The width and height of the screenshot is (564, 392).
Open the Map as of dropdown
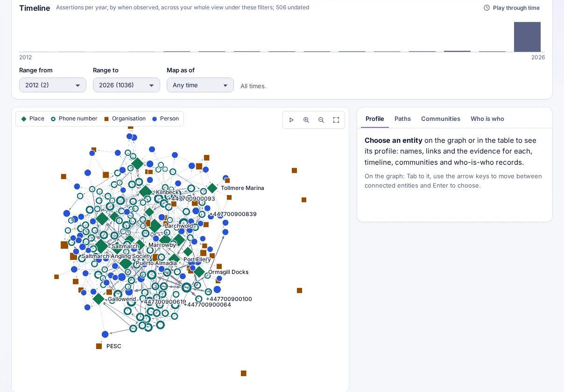[x=200, y=85]
